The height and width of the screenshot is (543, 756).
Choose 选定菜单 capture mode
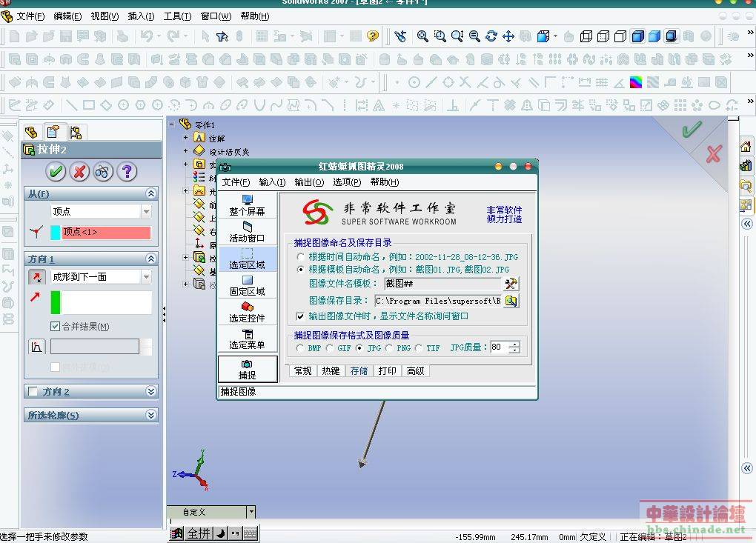point(248,339)
